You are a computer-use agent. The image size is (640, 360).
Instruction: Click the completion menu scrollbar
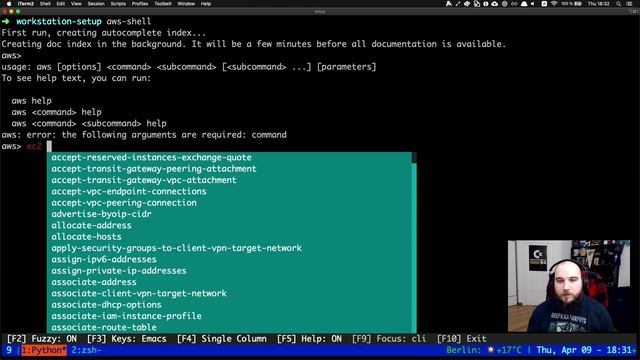(x=414, y=242)
